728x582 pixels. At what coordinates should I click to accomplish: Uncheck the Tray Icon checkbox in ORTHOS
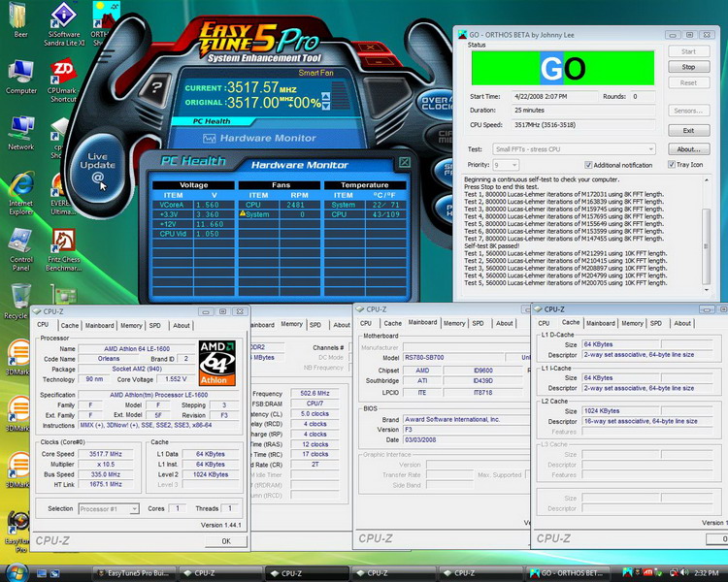670,165
